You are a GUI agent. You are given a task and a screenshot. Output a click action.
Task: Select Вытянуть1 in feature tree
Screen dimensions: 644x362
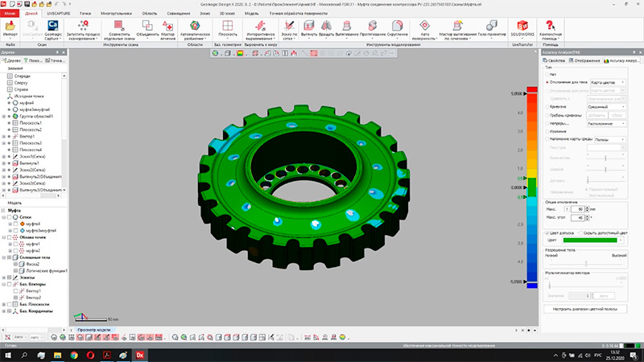[29, 163]
